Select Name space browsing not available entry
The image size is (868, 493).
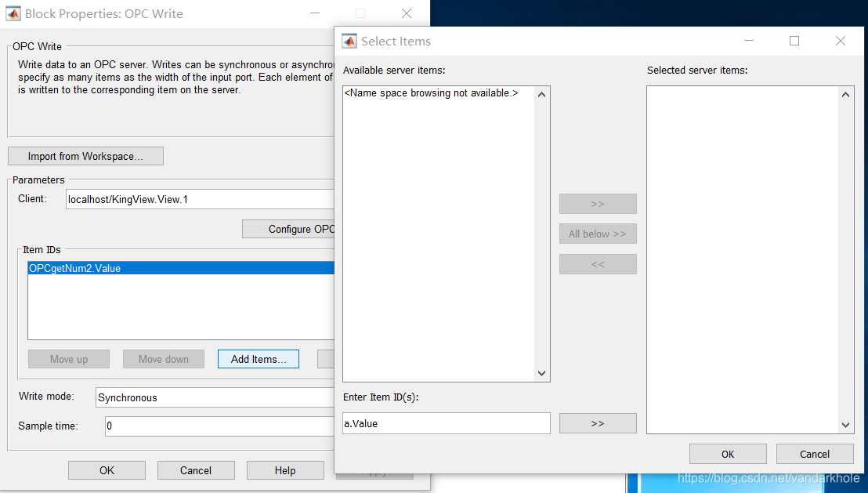tap(431, 93)
